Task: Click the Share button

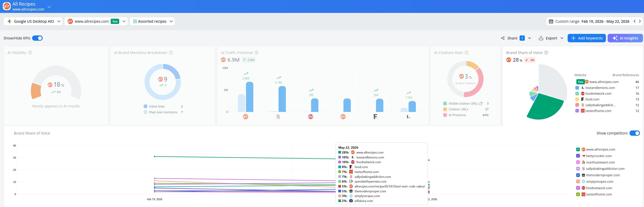Action: click(x=513, y=38)
